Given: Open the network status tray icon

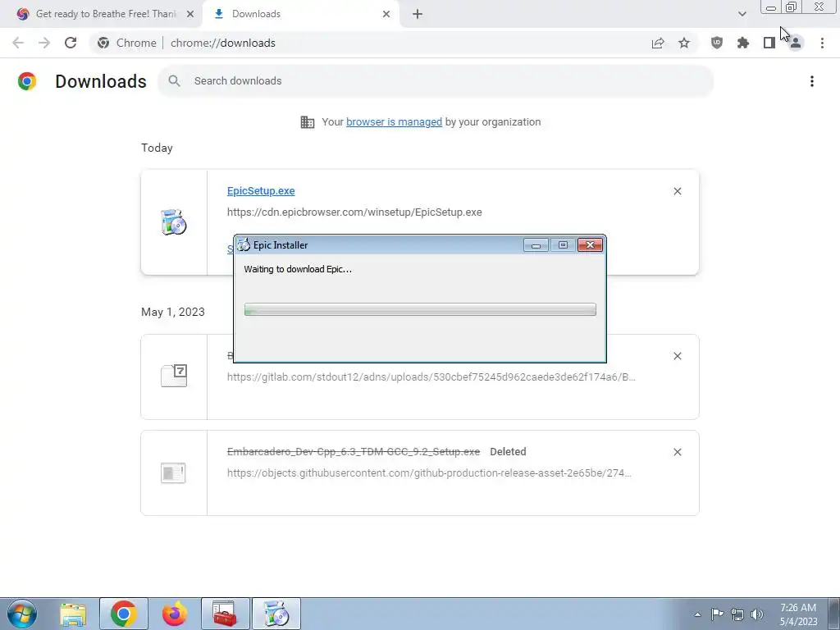Looking at the screenshot, I should click(737, 614).
